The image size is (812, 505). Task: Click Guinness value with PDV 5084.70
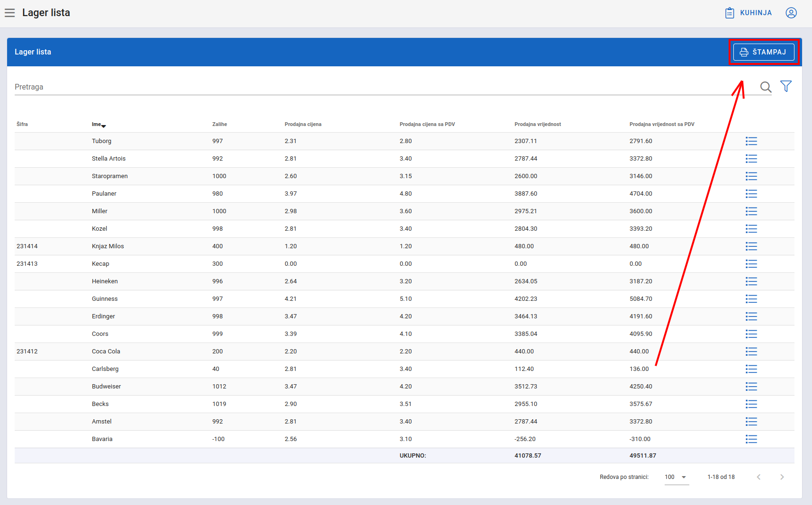coord(641,299)
